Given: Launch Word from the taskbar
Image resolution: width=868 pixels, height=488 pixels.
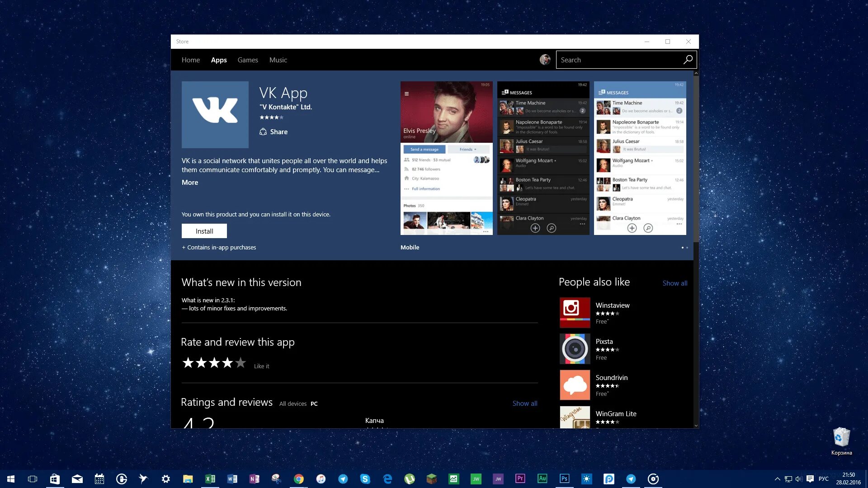Looking at the screenshot, I should click(x=232, y=479).
